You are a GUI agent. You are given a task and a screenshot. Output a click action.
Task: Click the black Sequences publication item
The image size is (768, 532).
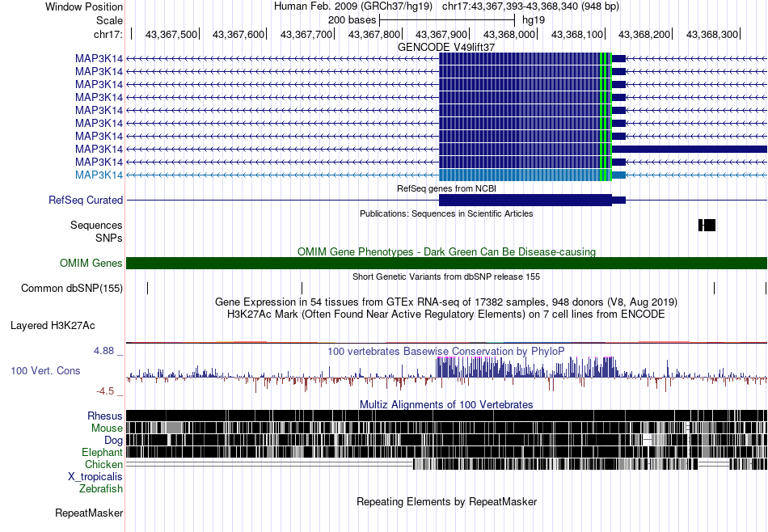tap(707, 226)
